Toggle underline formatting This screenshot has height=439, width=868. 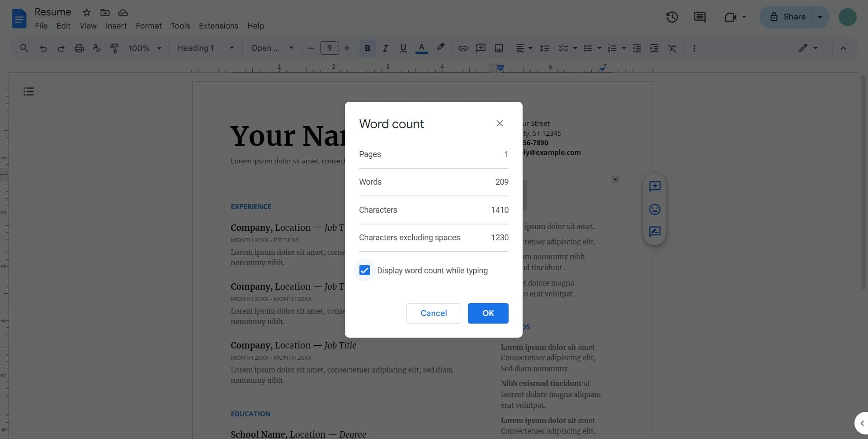click(403, 48)
